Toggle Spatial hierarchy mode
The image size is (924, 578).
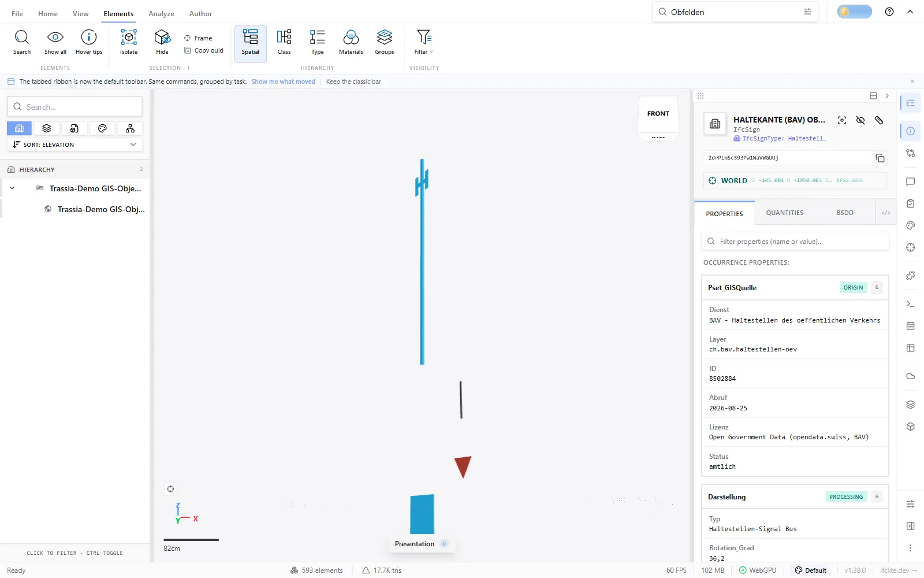point(251,43)
